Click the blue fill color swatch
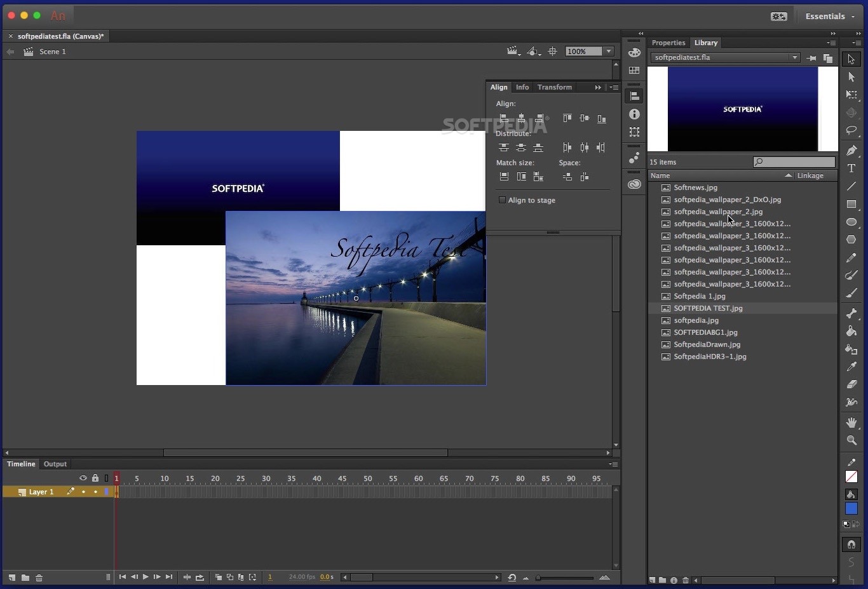Screen dimensions: 868x589 pos(851,508)
